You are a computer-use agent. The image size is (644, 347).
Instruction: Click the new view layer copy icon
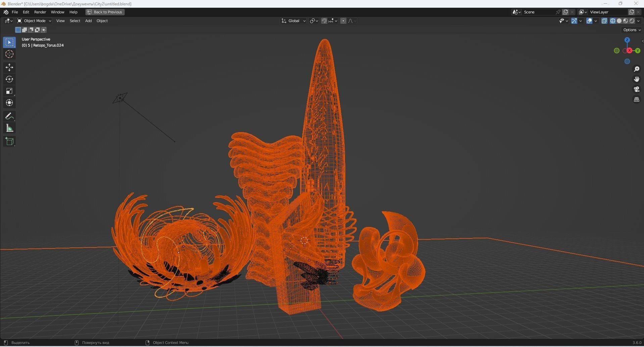coord(631,12)
